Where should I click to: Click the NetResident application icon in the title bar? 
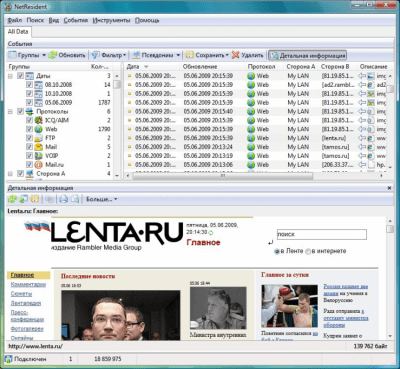click(x=8, y=6)
